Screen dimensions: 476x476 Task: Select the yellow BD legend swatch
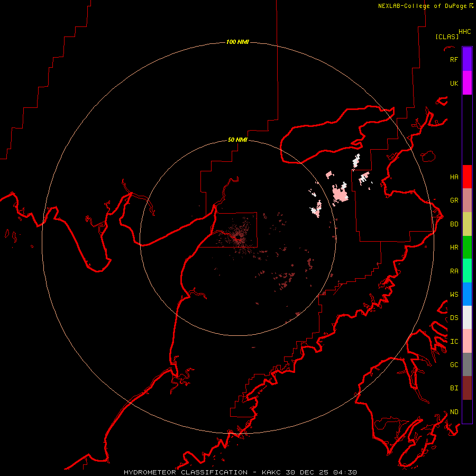[x=467, y=224]
